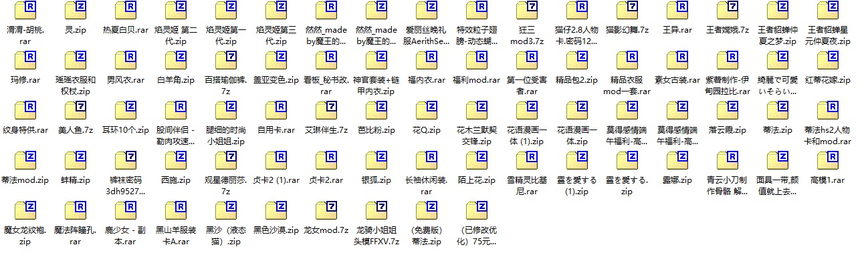
Task: Select the label 长袖休闲装.rar
Action: 427,186
